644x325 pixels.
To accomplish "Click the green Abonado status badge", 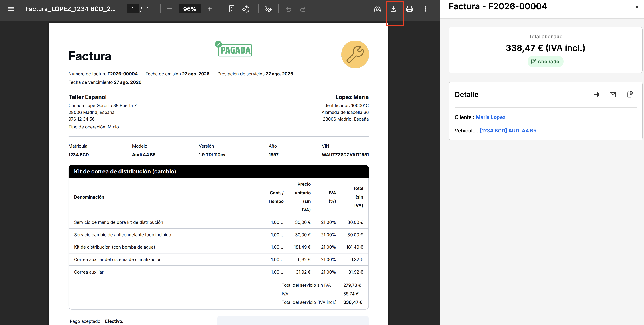I will (x=545, y=61).
